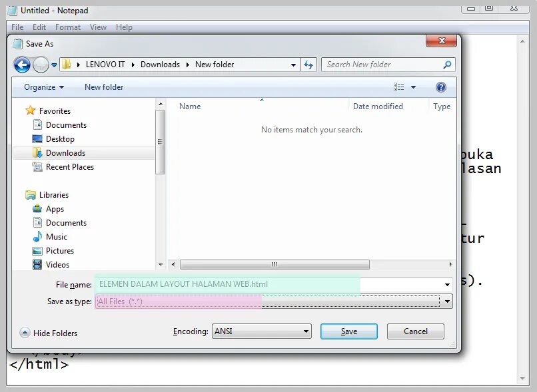The image size is (537, 392).
Task: Open Notepad Help menu
Action: pyautogui.click(x=124, y=27)
